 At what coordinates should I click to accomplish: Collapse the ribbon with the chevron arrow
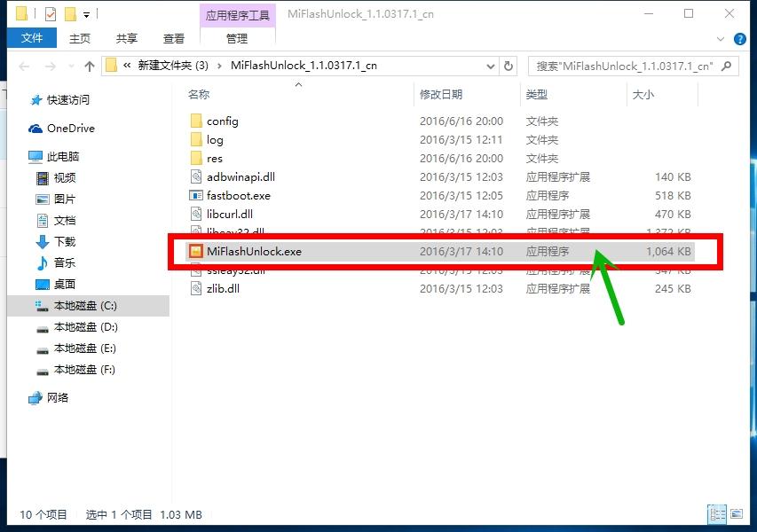coord(721,38)
